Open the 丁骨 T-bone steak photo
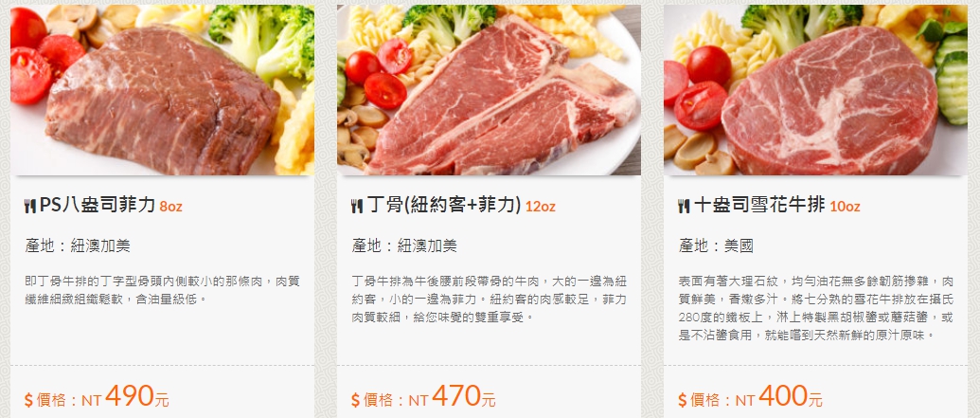This screenshot has height=418, width=980. click(490, 90)
